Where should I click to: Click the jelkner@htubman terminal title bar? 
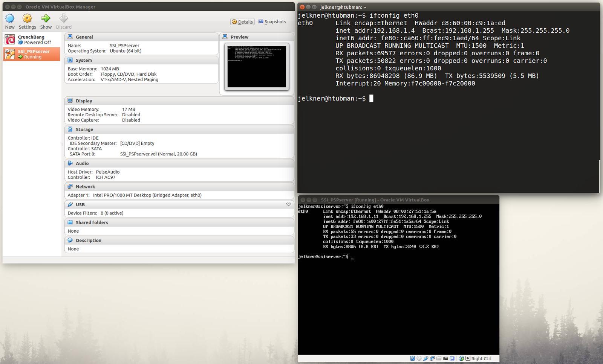click(448, 7)
